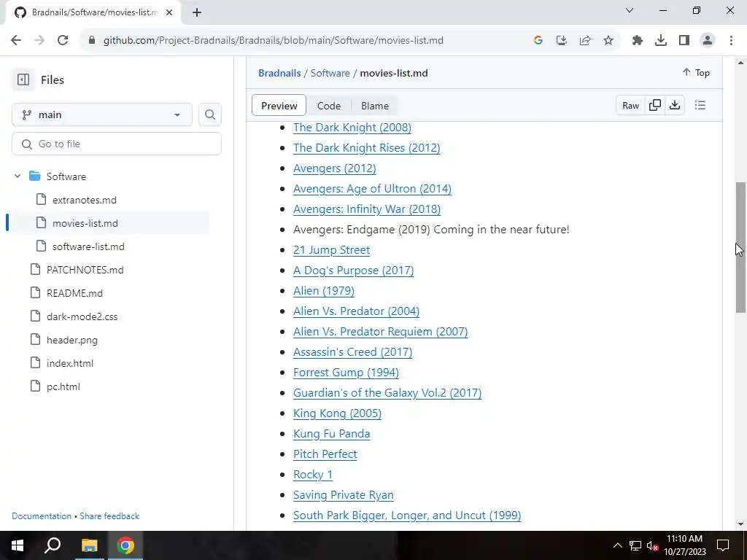The width and height of the screenshot is (747, 560).
Task: Open Kung Fu Panda link
Action: tap(332, 434)
